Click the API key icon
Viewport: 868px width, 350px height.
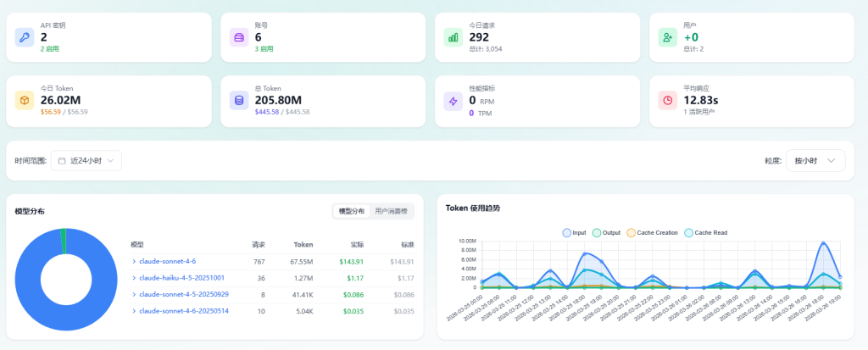(x=25, y=37)
